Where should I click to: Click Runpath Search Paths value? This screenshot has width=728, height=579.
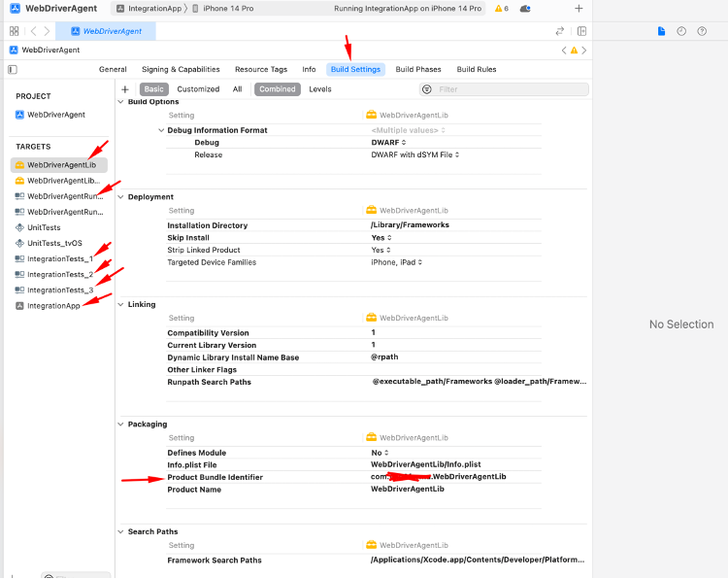(x=480, y=382)
